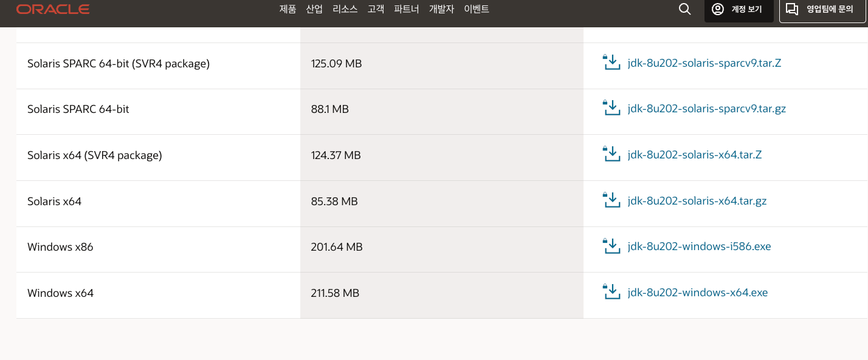
Task: Download jdk-8u202-solaris-x64.tar.gz link
Action: pyautogui.click(x=697, y=200)
